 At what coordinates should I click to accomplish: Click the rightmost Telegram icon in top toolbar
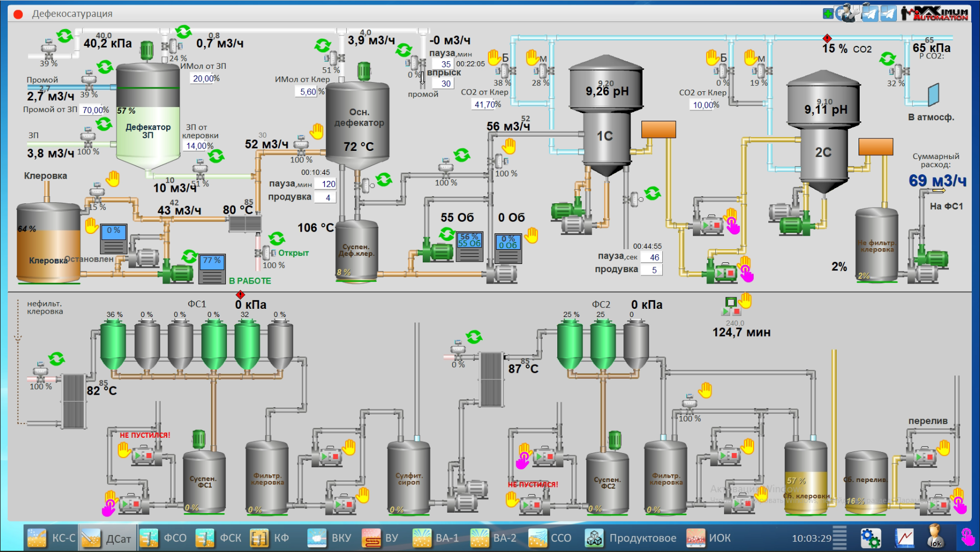click(889, 13)
